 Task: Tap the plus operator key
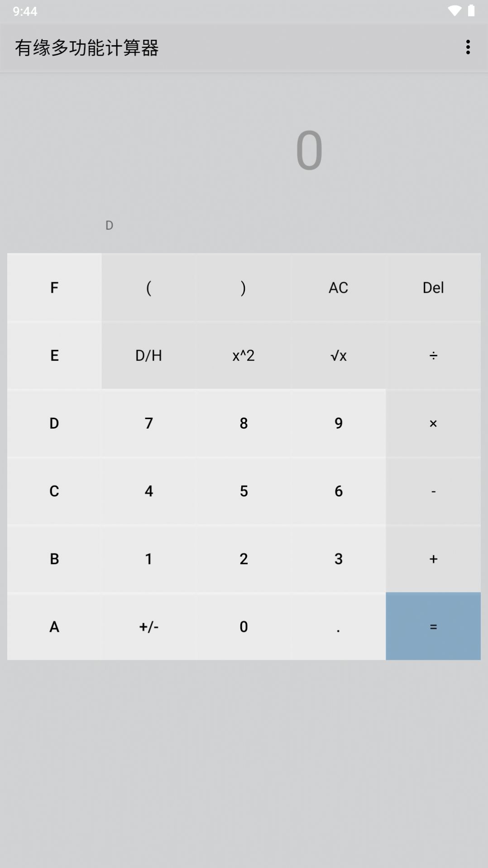[x=433, y=559]
